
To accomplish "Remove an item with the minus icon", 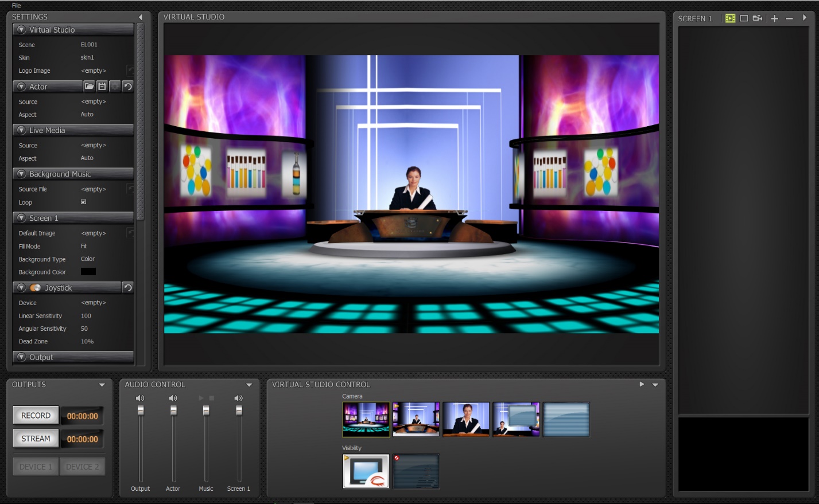I will (x=789, y=18).
